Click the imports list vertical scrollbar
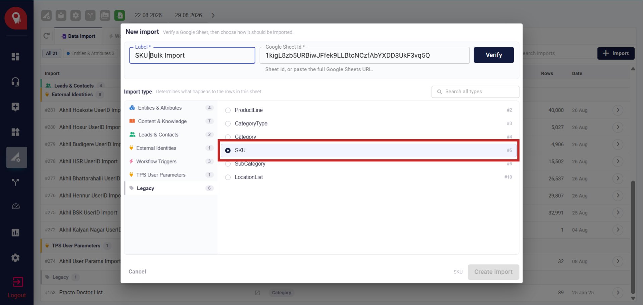This screenshot has height=305, width=644. (633, 237)
